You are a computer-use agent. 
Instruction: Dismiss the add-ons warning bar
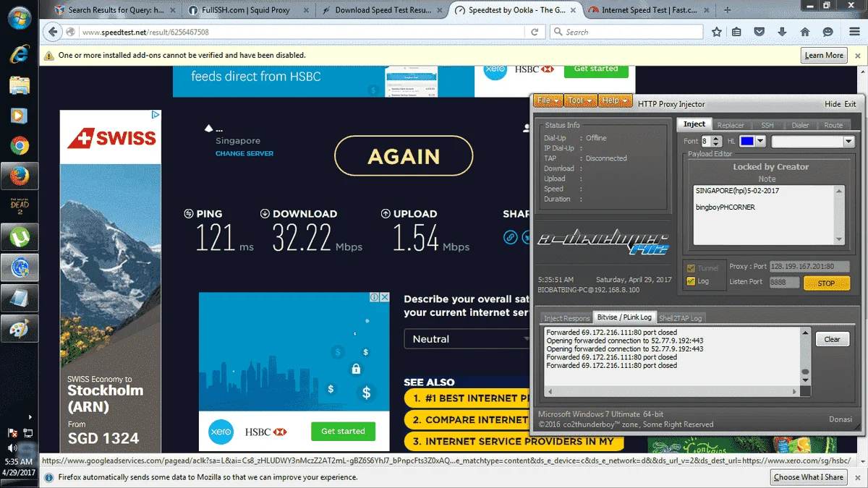857,55
